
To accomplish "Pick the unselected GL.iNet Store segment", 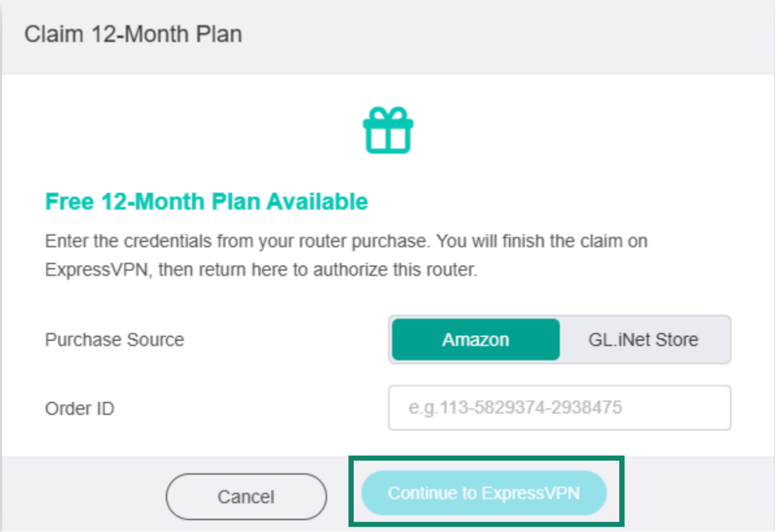I will [x=643, y=339].
